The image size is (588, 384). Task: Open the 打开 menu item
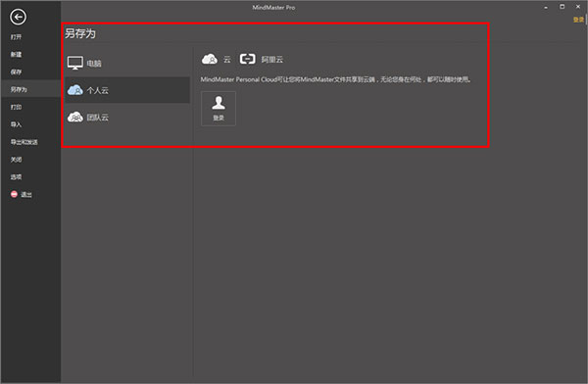pos(16,37)
